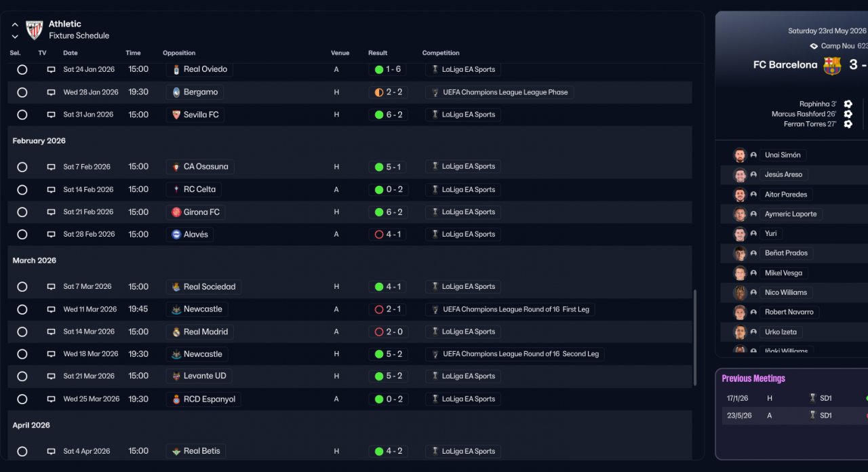
Task: Click TV icon for Bergamo match
Action: 51,92
